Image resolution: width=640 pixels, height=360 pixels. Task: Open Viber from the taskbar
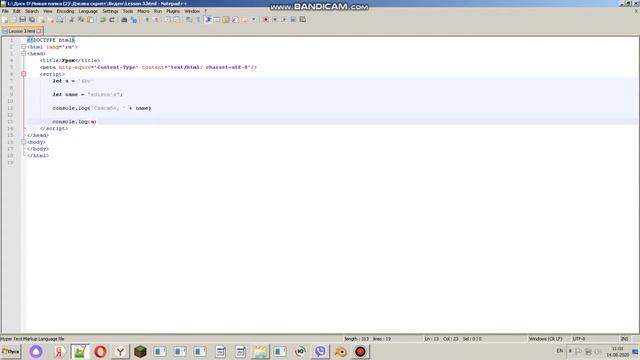[x=320, y=351]
